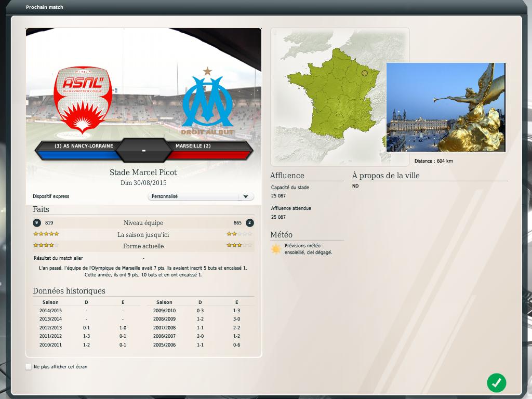This screenshot has width=532, height=399.
Task: Click the 2013/2014 season row
Action: [x=87, y=320]
